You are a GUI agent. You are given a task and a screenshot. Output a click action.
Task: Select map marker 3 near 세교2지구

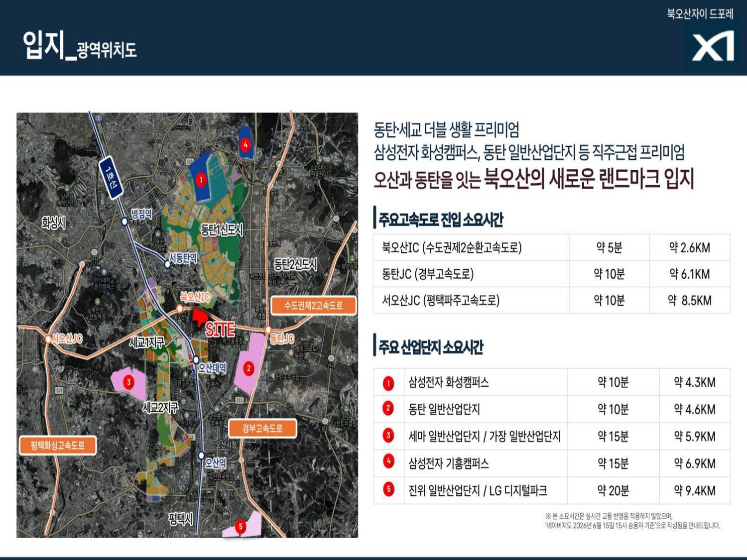click(129, 382)
